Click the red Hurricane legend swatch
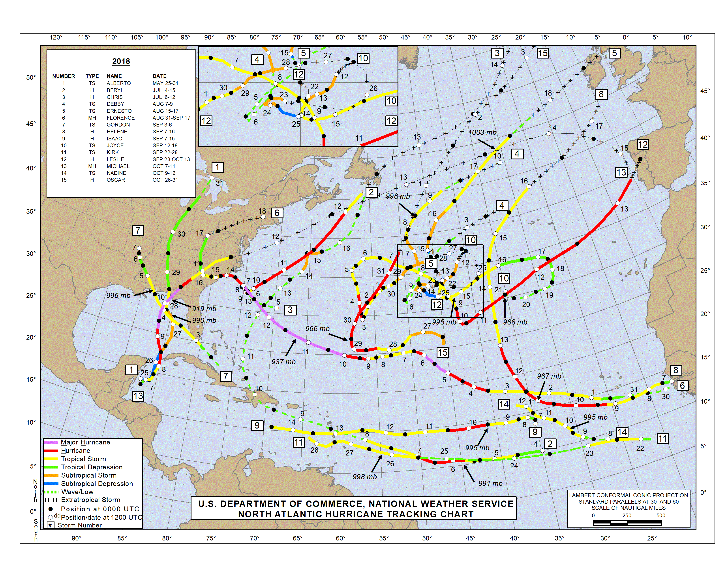 tap(51, 451)
